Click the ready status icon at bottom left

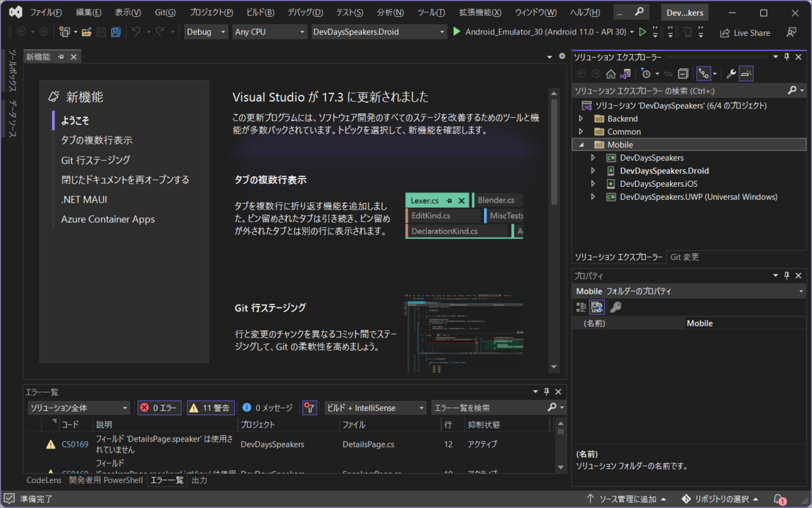pyautogui.click(x=9, y=499)
